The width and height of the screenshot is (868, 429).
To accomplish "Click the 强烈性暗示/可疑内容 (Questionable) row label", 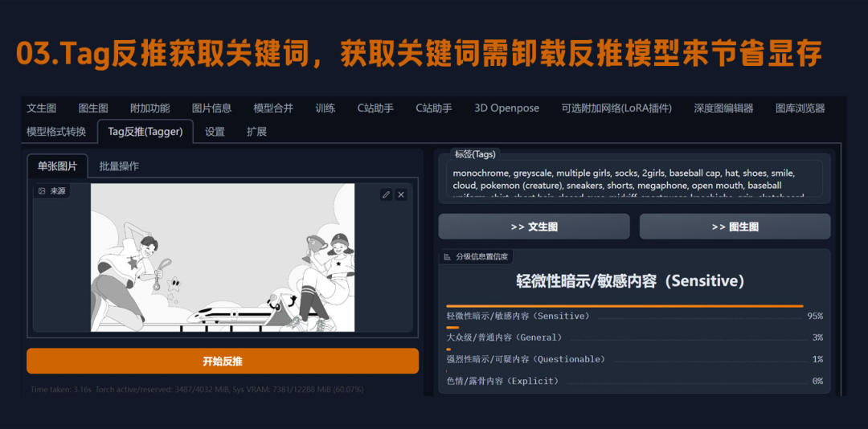I will point(526,359).
